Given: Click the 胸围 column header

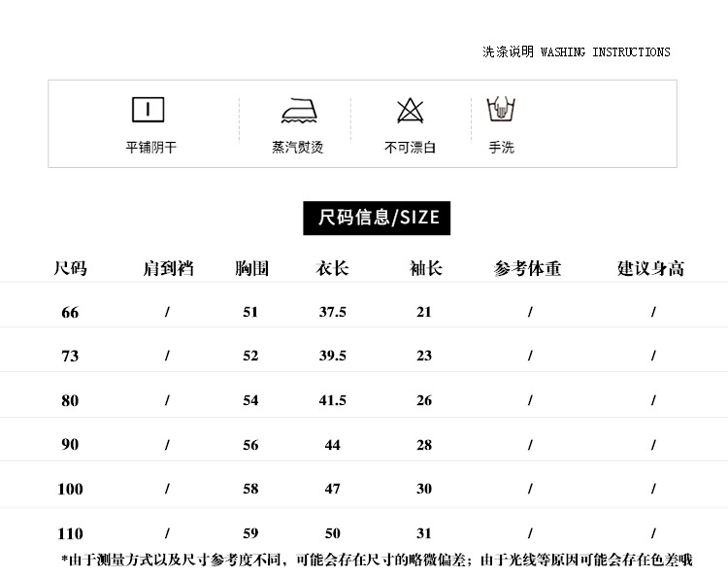Looking at the screenshot, I should [251, 268].
